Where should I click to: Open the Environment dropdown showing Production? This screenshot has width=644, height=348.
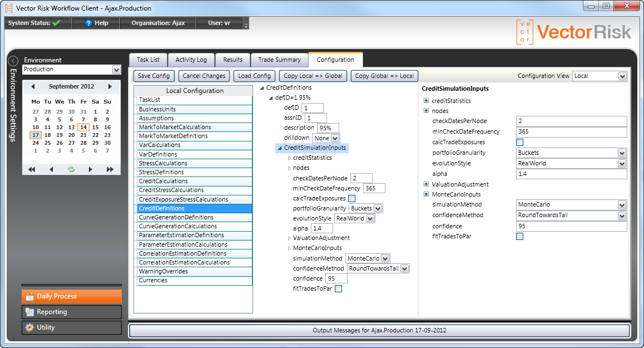click(x=116, y=70)
